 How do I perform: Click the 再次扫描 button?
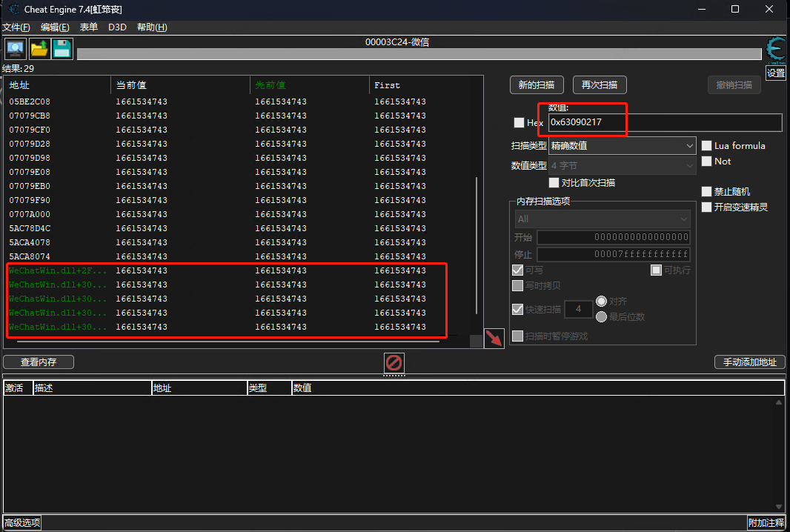tap(600, 84)
